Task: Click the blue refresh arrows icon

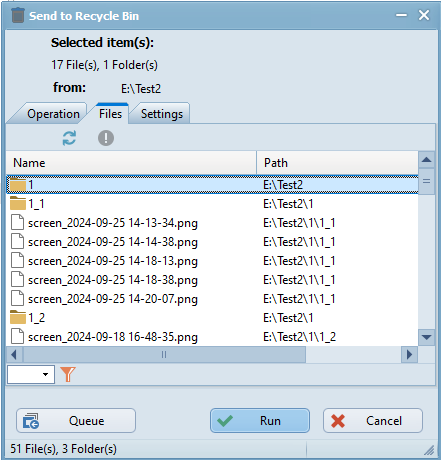Action: coord(69,138)
